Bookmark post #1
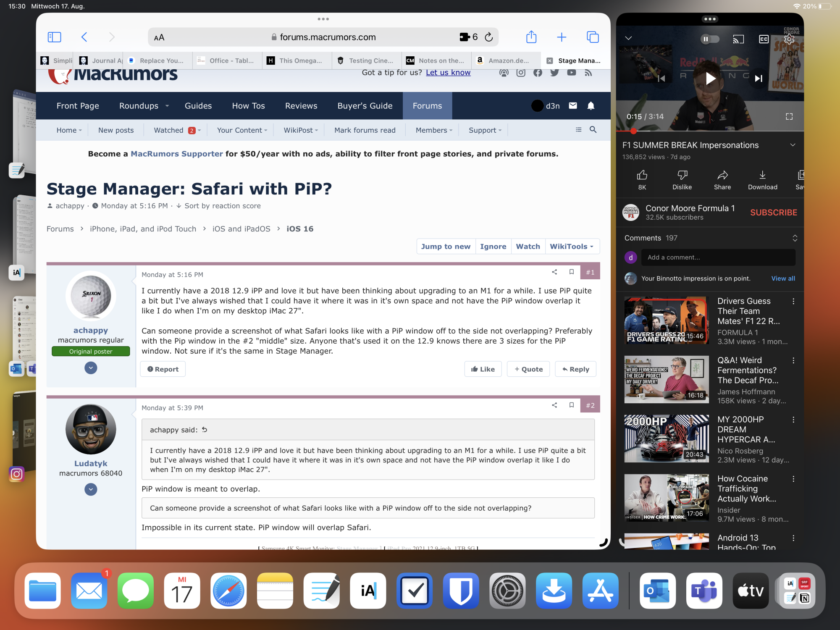The height and width of the screenshot is (630, 840). (572, 272)
